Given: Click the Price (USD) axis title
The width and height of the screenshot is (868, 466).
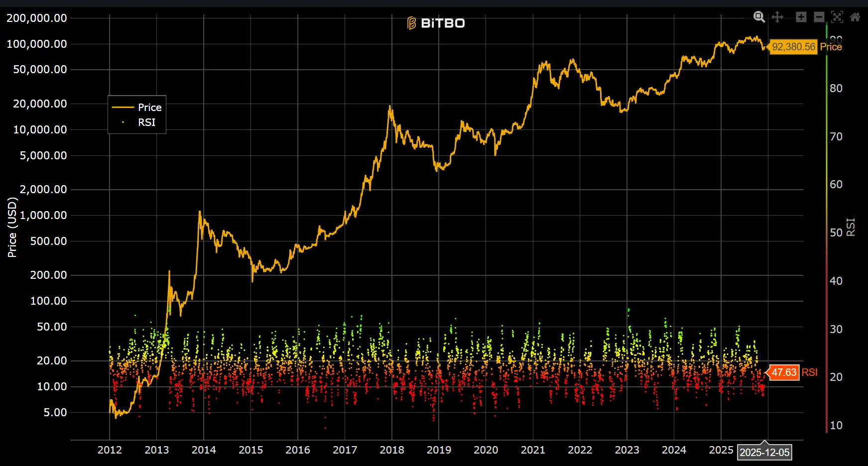Looking at the screenshot, I should (12, 227).
